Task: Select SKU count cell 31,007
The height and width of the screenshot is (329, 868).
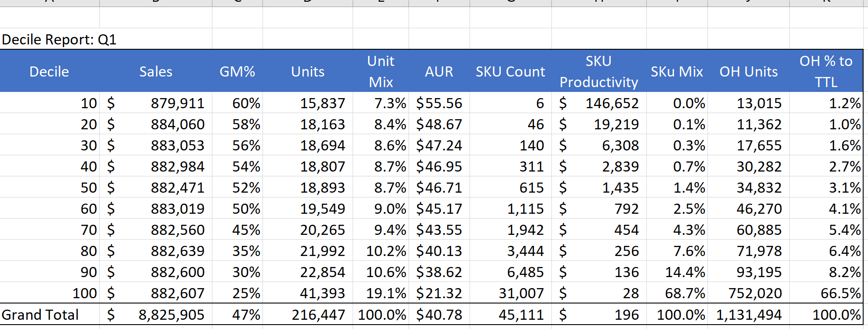Action: tap(511, 293)
